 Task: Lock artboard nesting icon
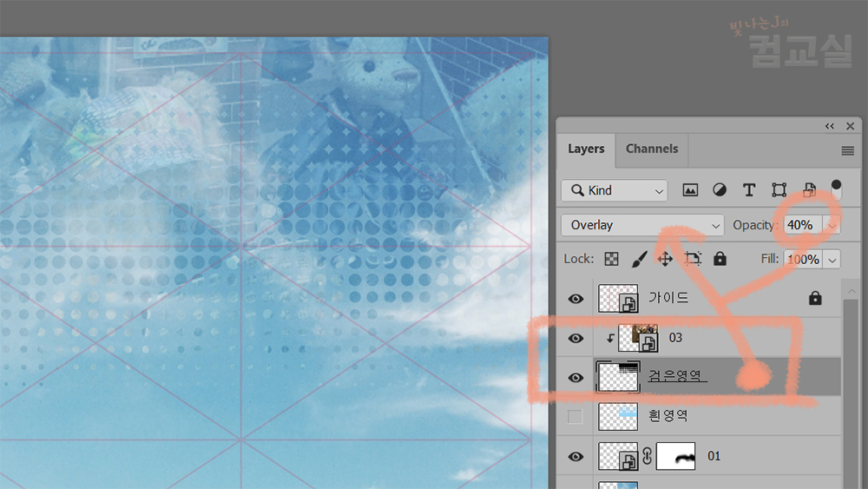pyautogui.click(x=693, y=259)
